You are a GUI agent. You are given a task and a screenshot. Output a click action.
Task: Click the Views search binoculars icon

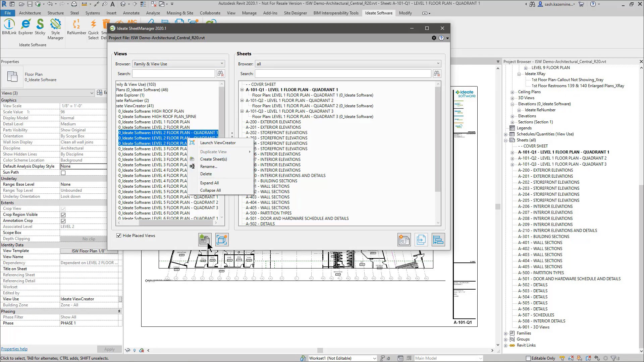(x=220, y=73)
